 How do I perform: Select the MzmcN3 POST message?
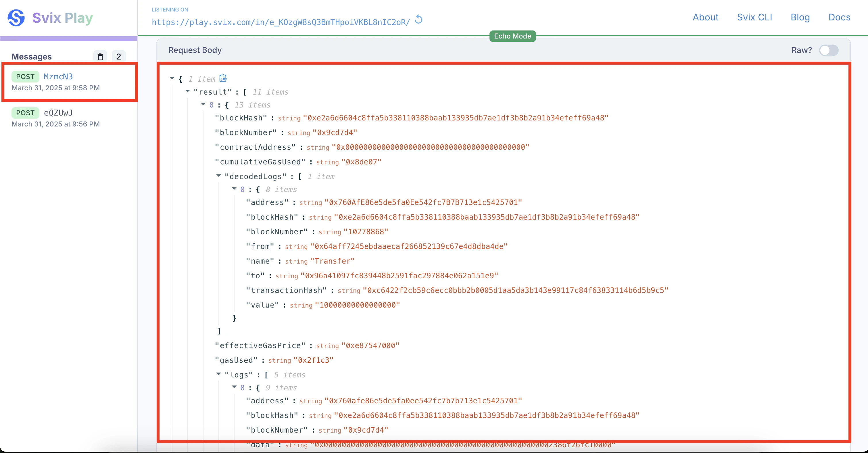coord(58,76)
